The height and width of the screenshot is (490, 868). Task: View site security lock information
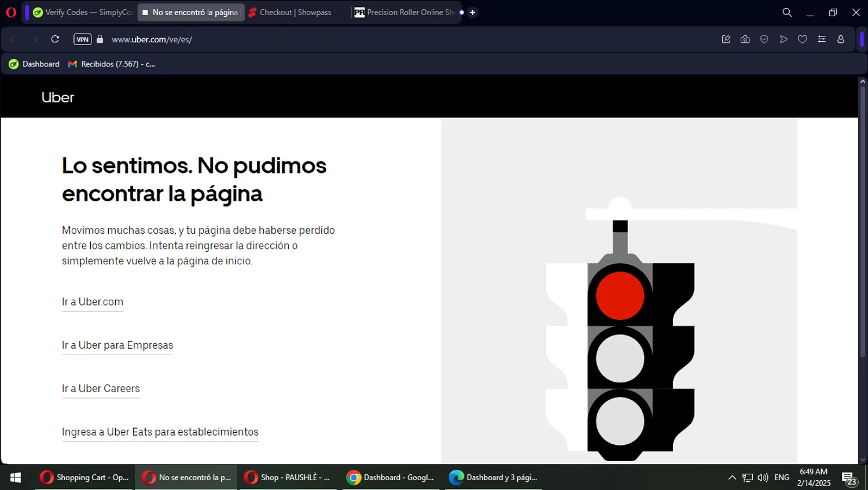(x=100, y=39)
